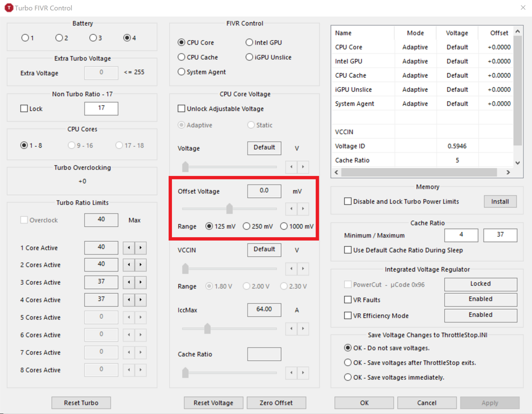Enable Disable and Lock Turbo Power Limits
Screen dimensions: 532x414
coord(347,201)
